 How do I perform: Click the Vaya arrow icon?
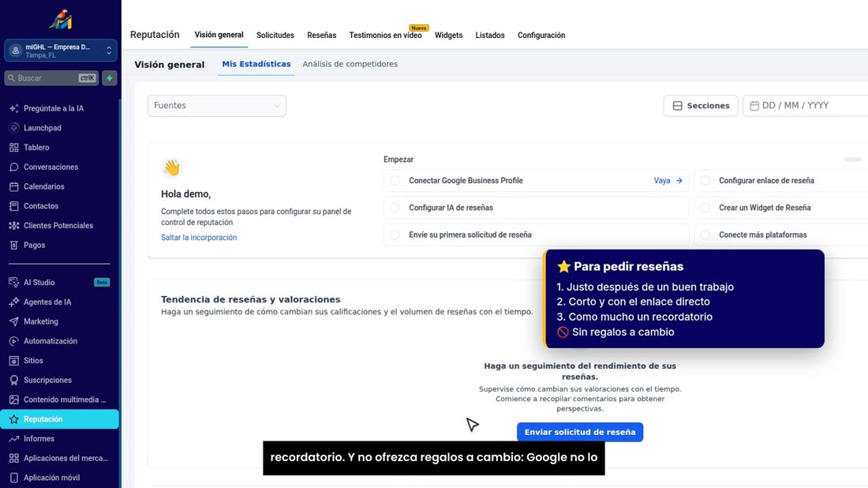pyautogui.click(x=679, y=181)
